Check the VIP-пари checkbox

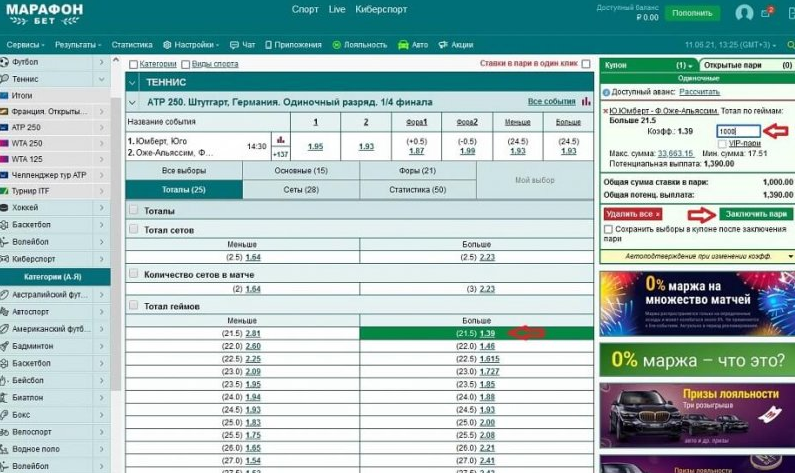[x=722, y=143]
